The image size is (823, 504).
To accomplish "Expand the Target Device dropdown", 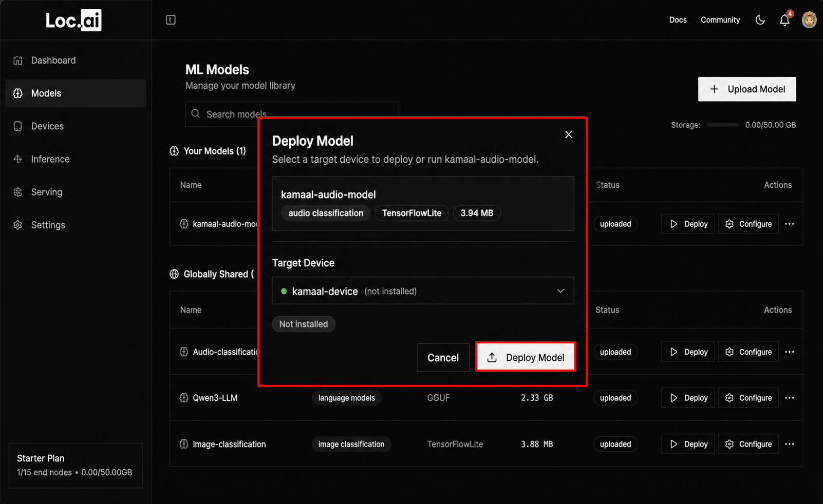I will (x=423, y=291).
